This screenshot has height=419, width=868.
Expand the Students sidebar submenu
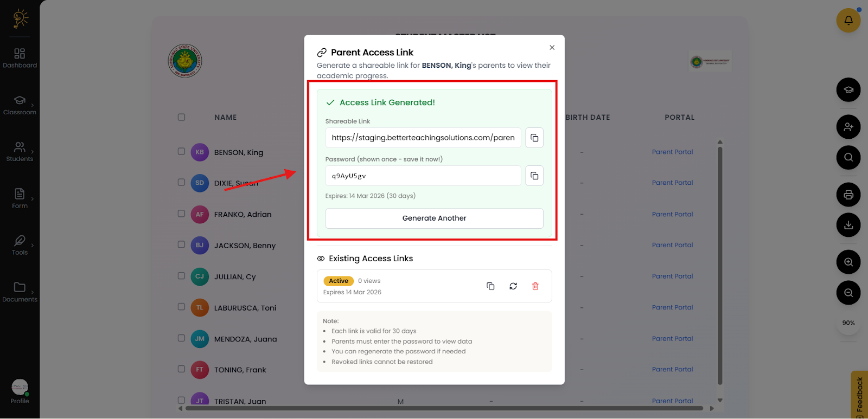pos(20,151)
